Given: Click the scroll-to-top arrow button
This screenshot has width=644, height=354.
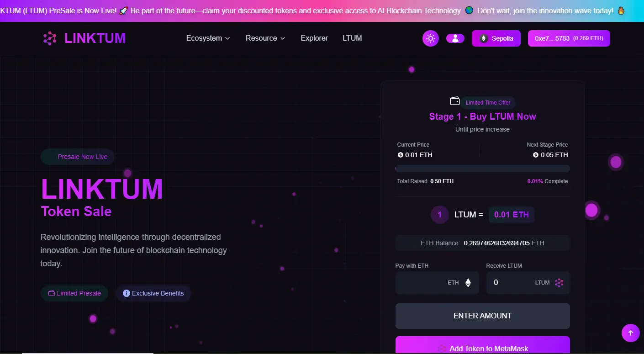Looking at the screenshot, I should (x=631, y=333).
